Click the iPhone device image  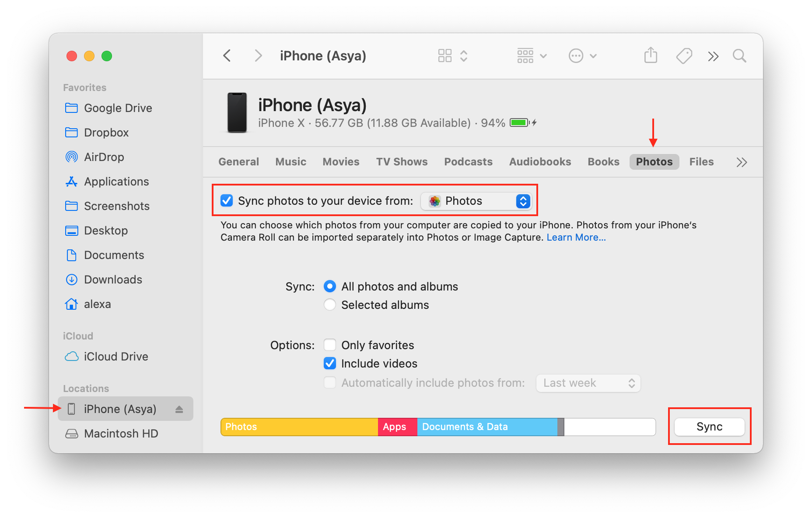click(237, 112)
